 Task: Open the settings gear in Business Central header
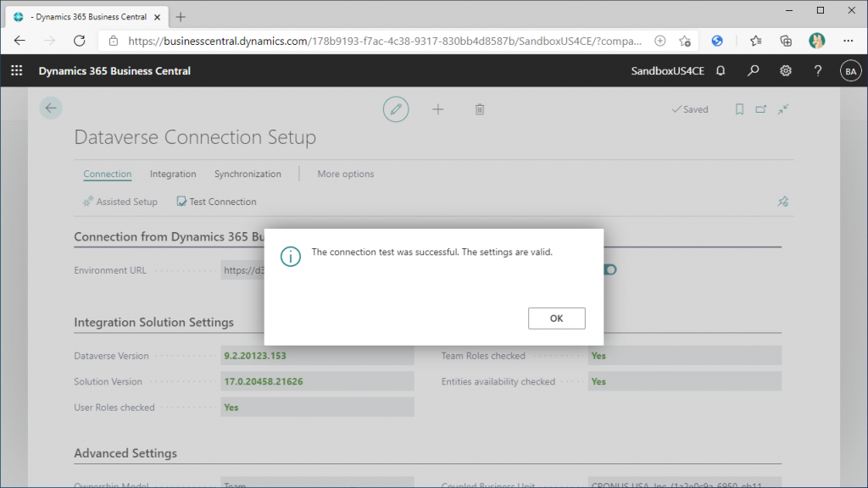click(x=786, y=71)
